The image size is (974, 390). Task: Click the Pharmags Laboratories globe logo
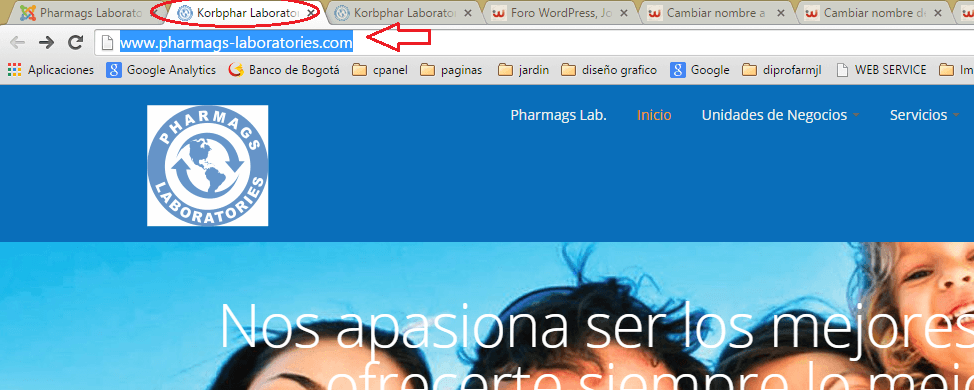tap(207, 165)
